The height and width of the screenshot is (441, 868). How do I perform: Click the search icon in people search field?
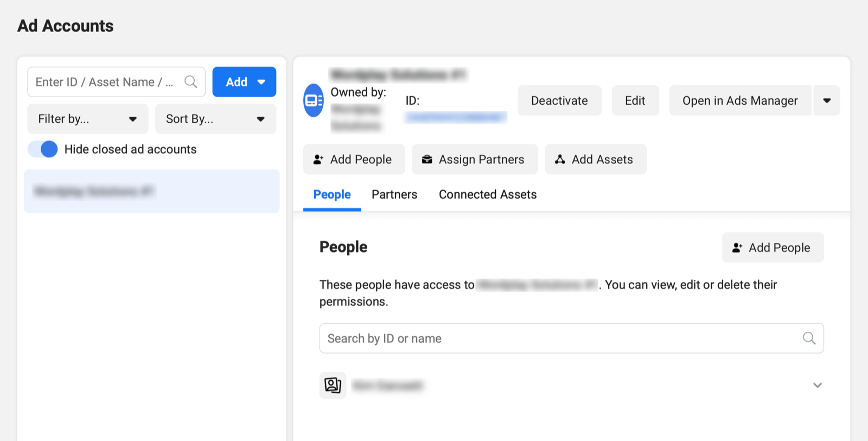(x=809, y=338)
